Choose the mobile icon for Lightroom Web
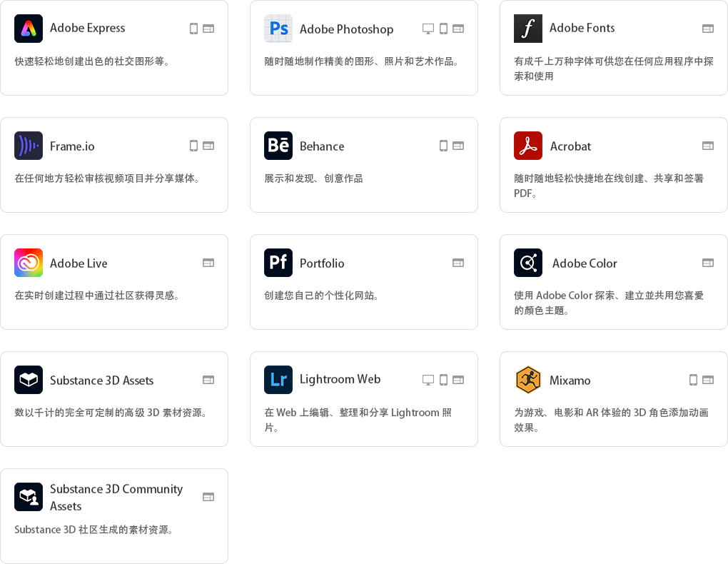 [443, 380]
